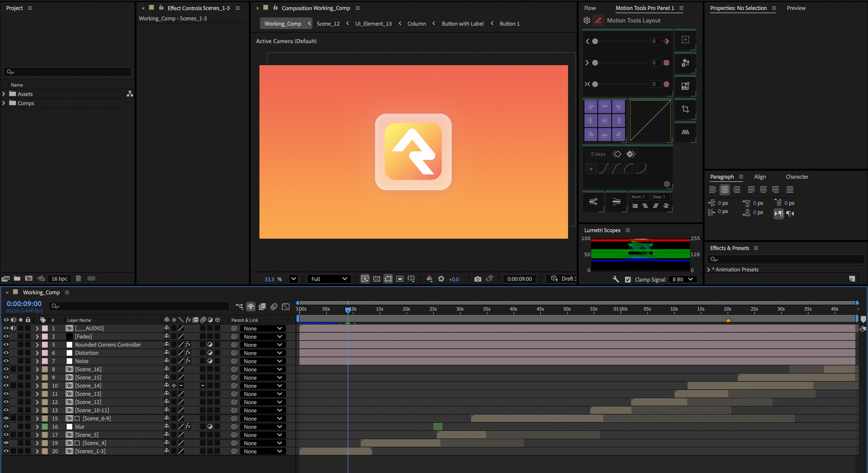Open Motion Tools settings gear icon

coord(587,20)
